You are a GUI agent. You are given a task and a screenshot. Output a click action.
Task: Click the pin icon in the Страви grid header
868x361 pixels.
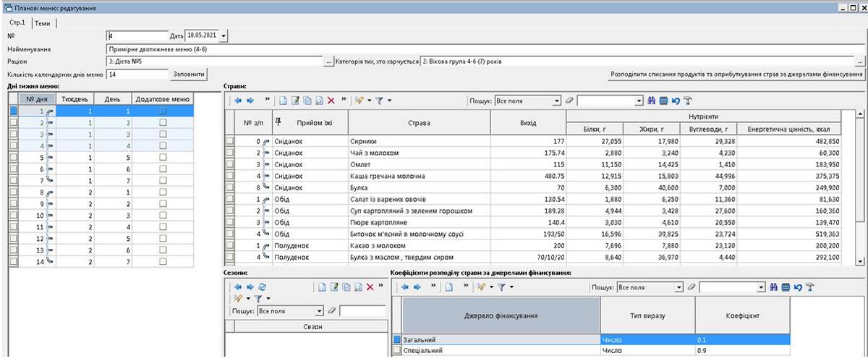tap(278, 122)
